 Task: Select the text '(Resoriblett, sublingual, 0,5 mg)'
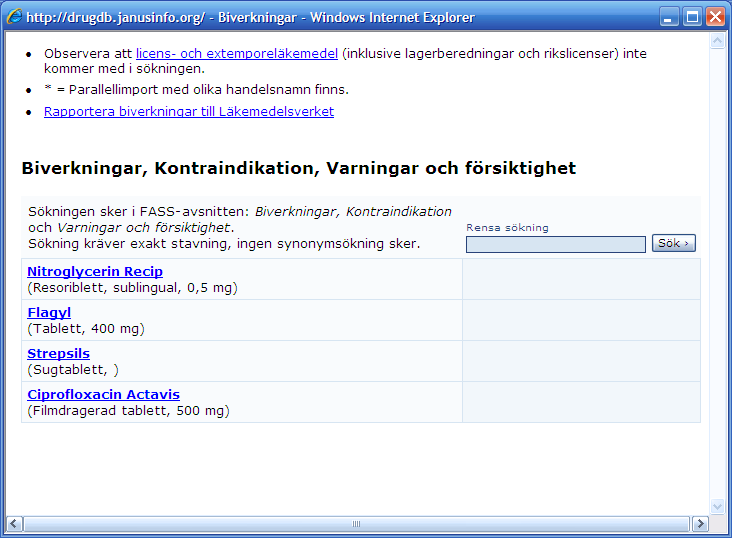(133, 288)
